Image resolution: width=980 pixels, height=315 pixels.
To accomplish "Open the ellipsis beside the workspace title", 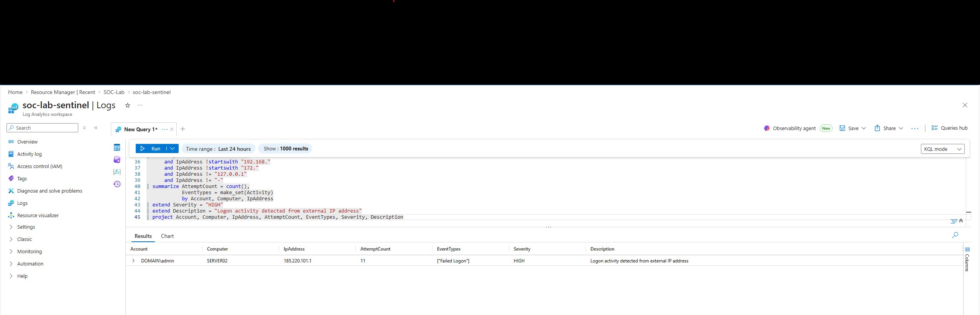I will point(140,105).
